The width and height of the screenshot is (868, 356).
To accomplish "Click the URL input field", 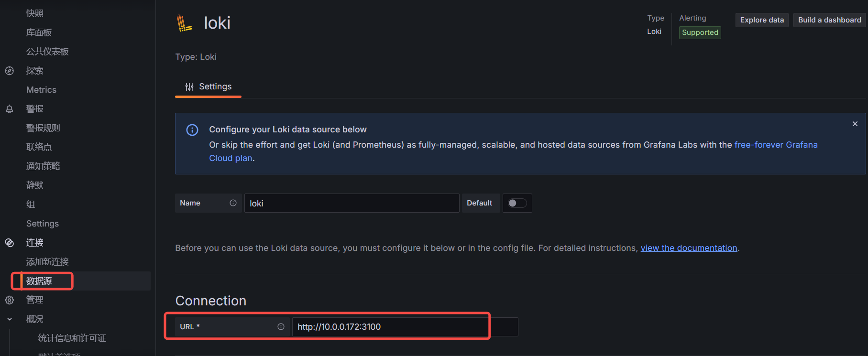I will click(x=390, y=327).
